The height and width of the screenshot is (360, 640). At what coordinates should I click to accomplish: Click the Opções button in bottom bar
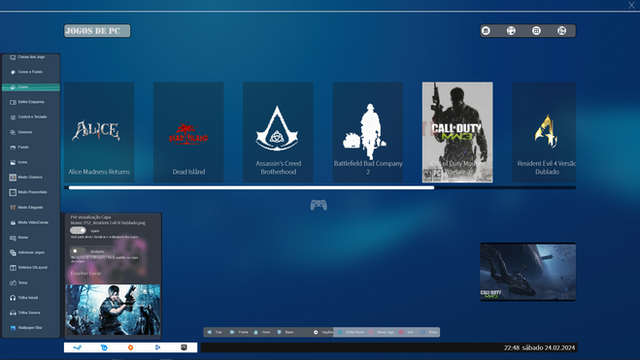[x=323, y=332]
